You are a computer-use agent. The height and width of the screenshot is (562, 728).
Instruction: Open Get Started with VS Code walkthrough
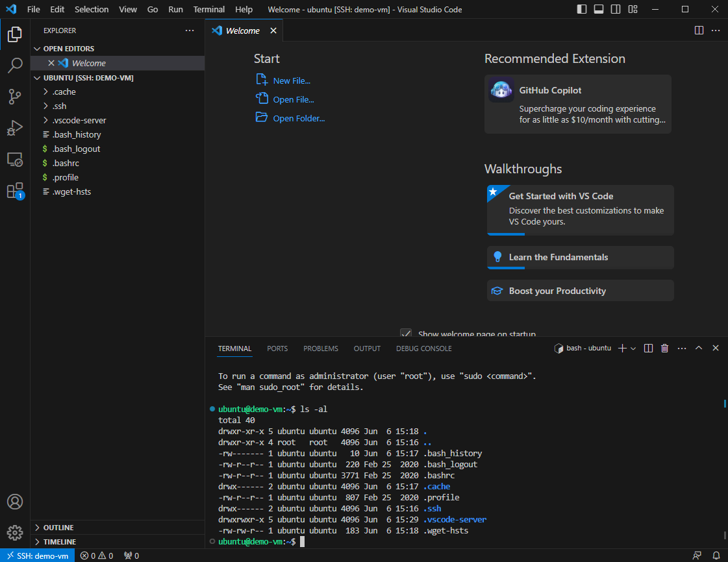coord(581,210)
